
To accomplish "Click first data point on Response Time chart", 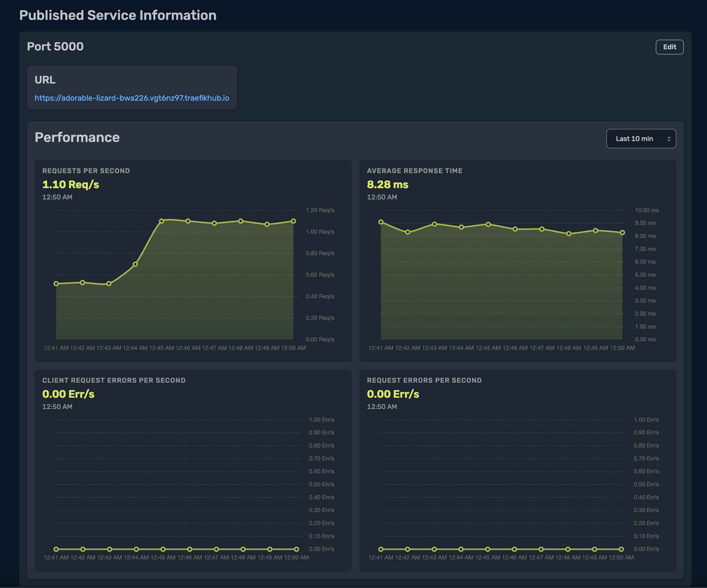I will coord(381,222).
